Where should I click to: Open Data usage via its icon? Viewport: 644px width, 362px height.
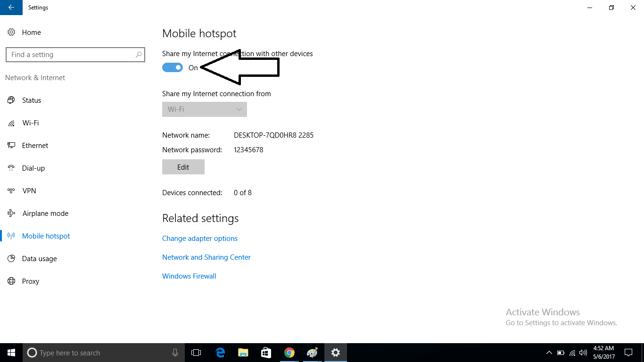[11, 258]
